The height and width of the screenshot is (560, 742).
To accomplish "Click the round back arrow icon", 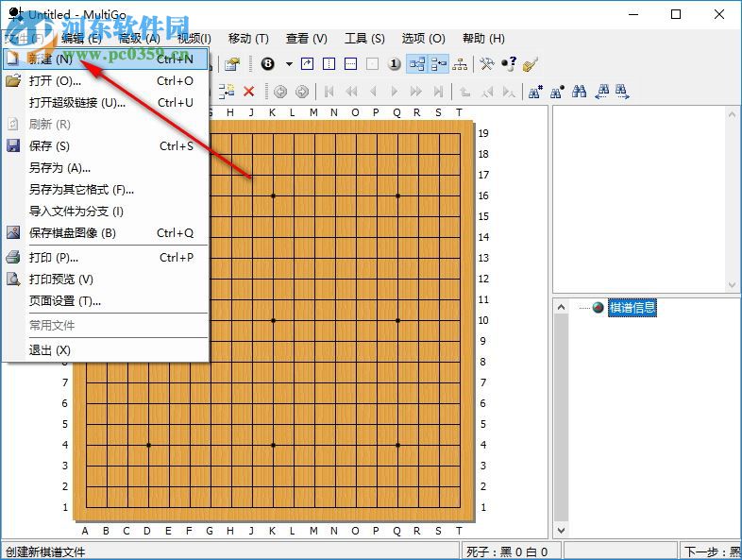I will [280, 91].
